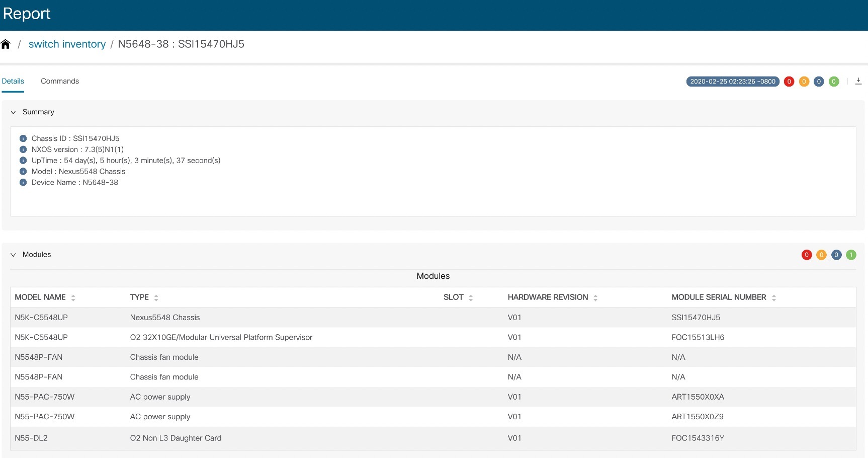868x458 pixels.
Task: Click the red zero badge in the header
Action: pyautogui.click(x=789, y=81)
